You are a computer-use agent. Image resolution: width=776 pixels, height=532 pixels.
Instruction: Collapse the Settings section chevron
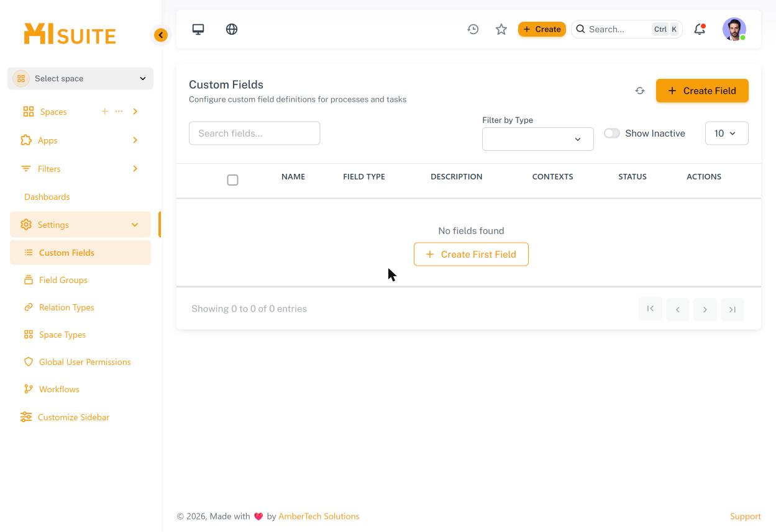[135, 225]
